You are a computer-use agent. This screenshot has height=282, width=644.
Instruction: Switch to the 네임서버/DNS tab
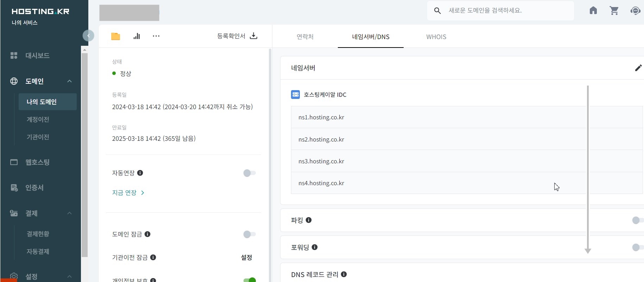click(x=371, y=37)
